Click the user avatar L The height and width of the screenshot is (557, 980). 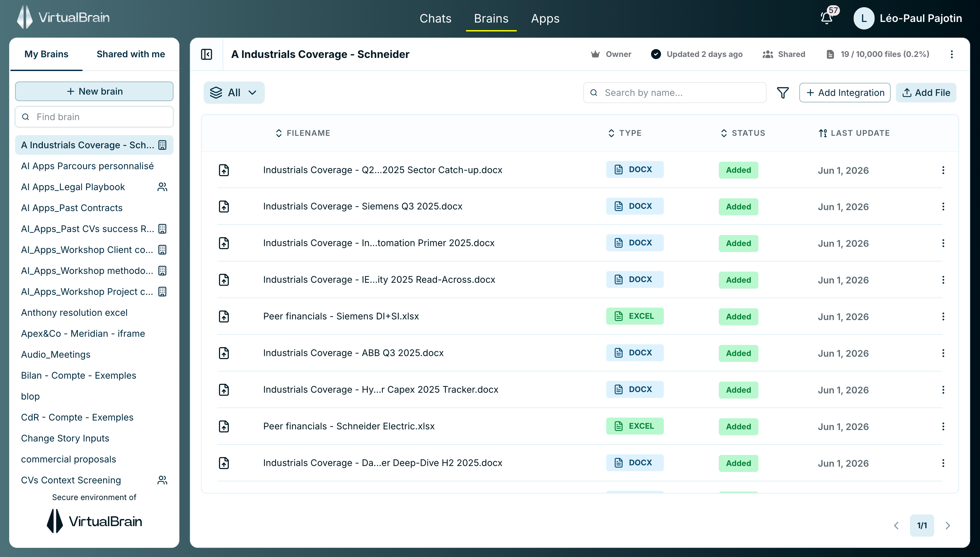(x=864, y=18)
